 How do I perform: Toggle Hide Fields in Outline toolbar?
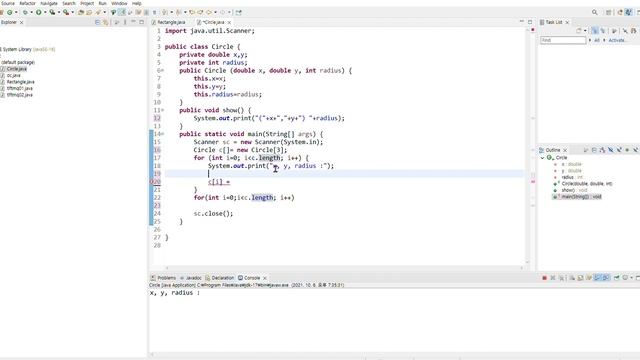[x=611, y=150]
